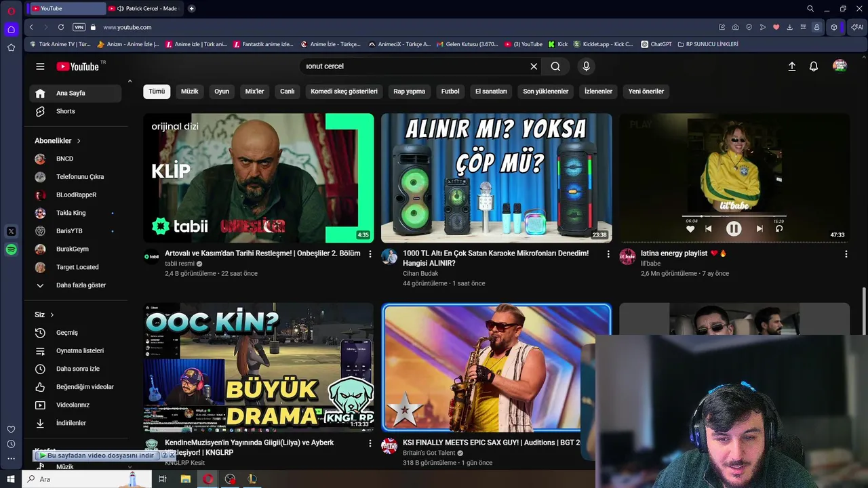Open options menu for latina energy playlist
This screenshot has width=868, height=488.
846,254
